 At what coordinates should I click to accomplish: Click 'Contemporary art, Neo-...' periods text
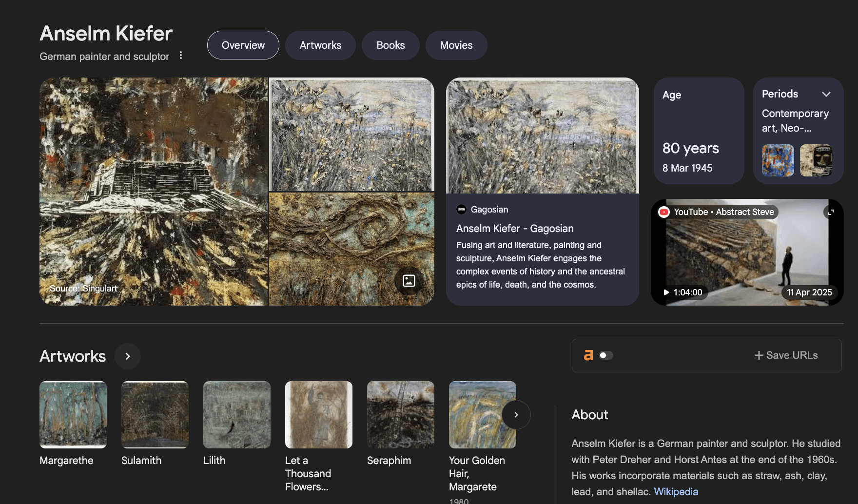[x=795, y=121]
